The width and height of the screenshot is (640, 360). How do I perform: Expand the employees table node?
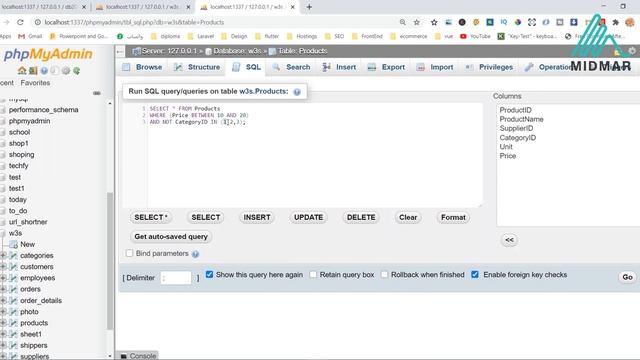tap(3, 278)
